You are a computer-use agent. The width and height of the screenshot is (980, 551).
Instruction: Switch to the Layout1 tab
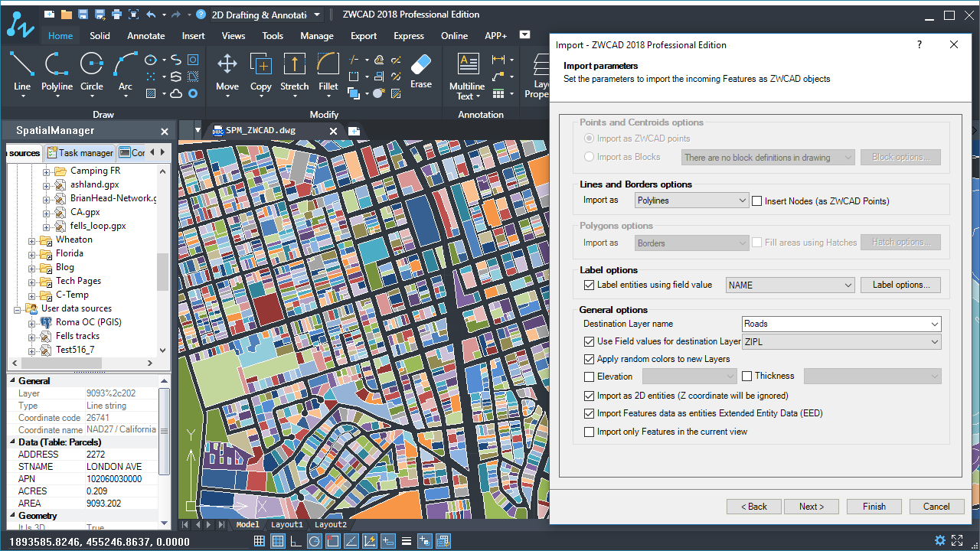click(286, 525)
